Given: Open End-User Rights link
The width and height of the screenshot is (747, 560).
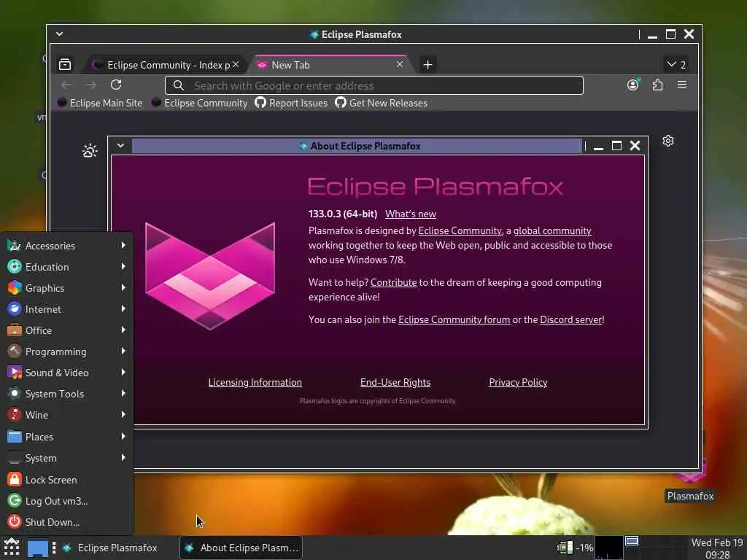Looking at the screenshot, I should (x=395, y=382).
